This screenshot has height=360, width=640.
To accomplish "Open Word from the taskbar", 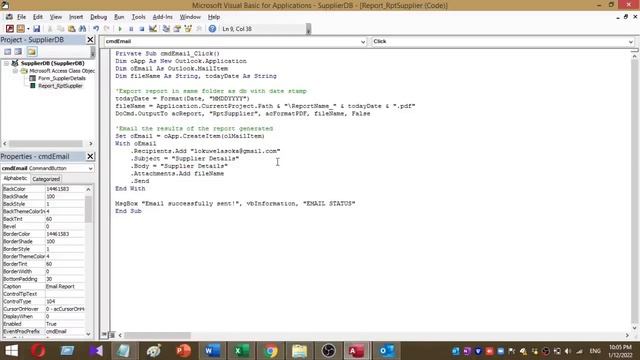I will click(x=212, y=351).
